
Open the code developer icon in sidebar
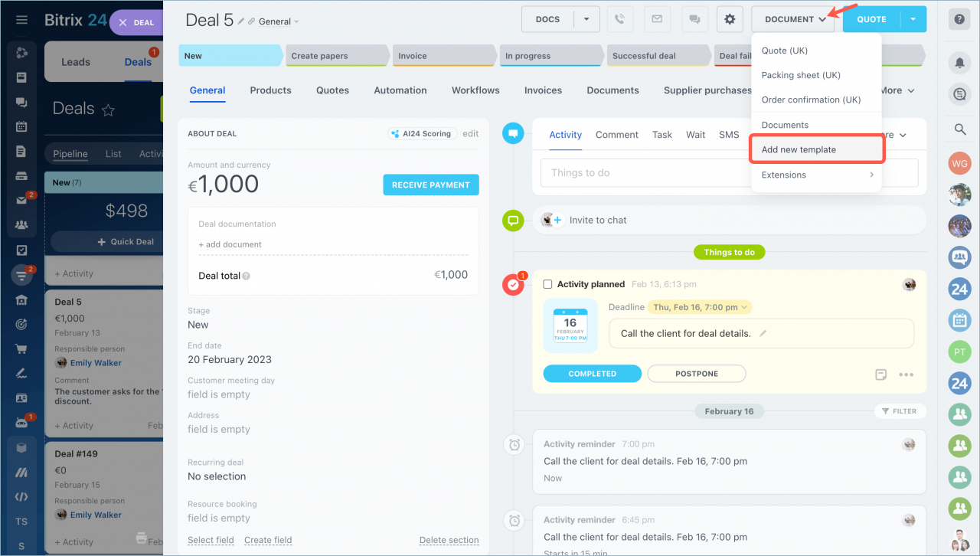click(21, 497)
